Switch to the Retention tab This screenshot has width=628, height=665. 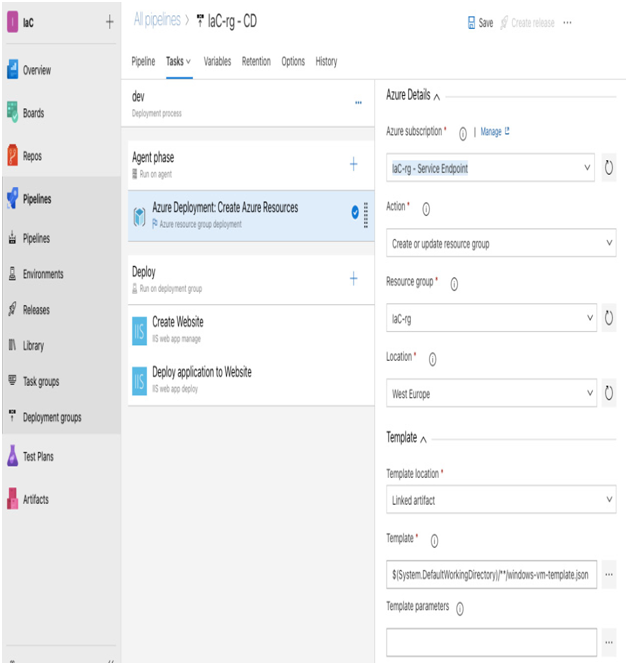[256, 61]
